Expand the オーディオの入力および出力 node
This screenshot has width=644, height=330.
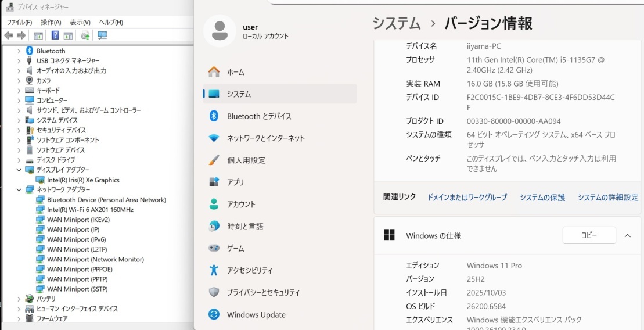click(19, 71)
